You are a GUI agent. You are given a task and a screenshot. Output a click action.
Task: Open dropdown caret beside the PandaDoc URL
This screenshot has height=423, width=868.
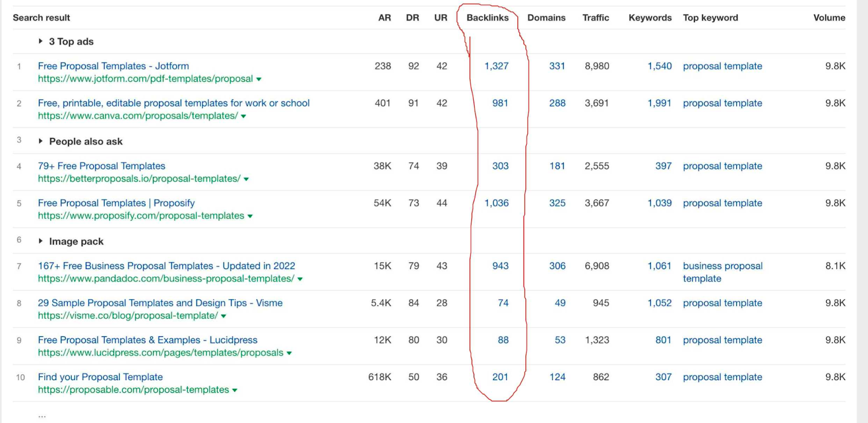click(x=300, y=279)
